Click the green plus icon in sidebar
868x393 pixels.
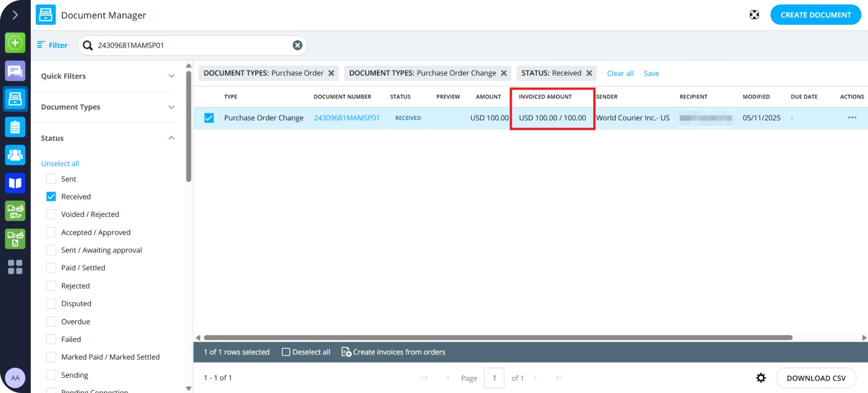pos(15,43)
